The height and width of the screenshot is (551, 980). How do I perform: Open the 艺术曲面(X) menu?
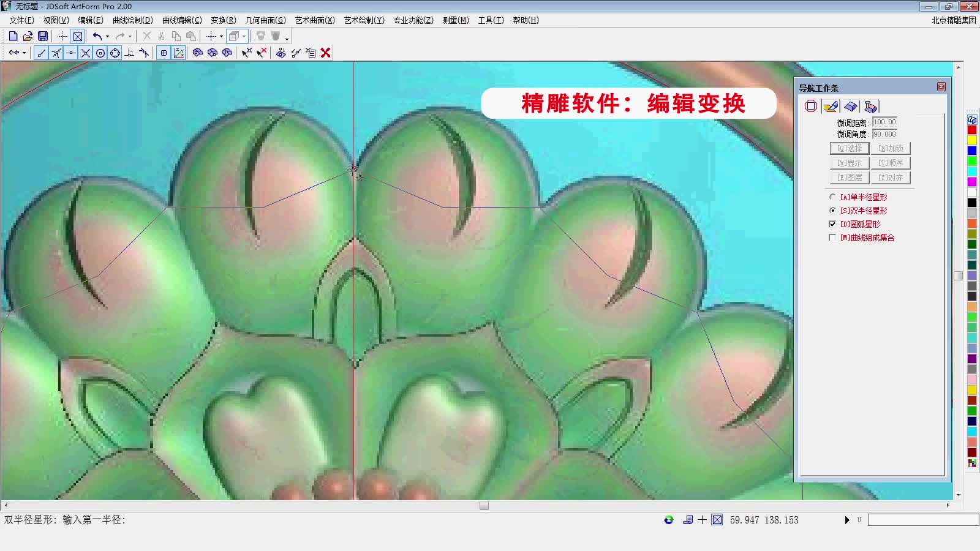click(x=314, y=20)
